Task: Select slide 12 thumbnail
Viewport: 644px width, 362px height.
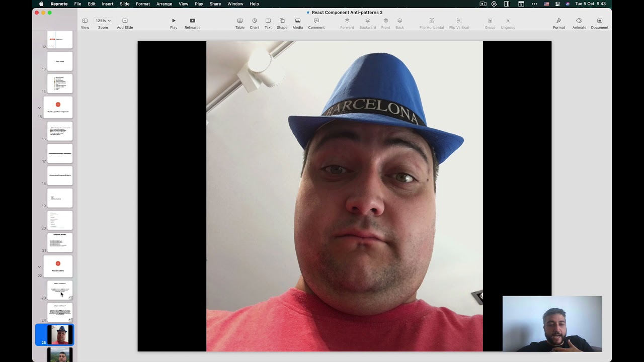Action: 60,39
